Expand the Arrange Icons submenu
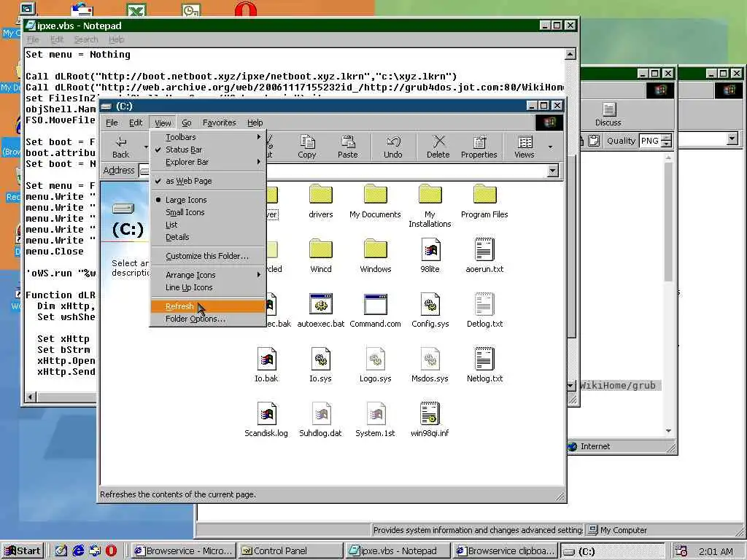The height and width of the screenshot is (560, 747). coord(208,275)
